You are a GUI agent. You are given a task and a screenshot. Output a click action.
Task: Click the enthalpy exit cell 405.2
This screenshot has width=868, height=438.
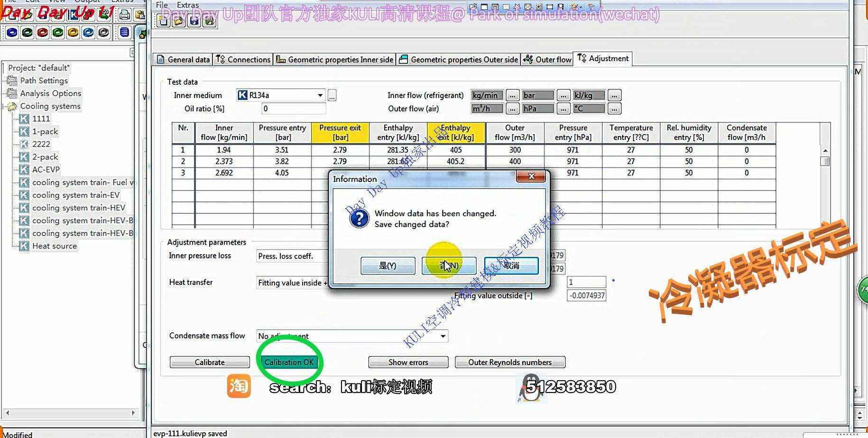tap(456, 161)
